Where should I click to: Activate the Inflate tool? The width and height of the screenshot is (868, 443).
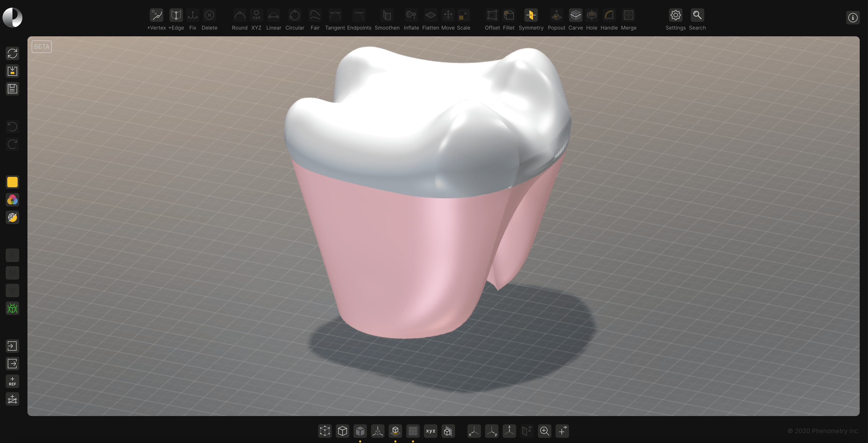tap(411, 15)
